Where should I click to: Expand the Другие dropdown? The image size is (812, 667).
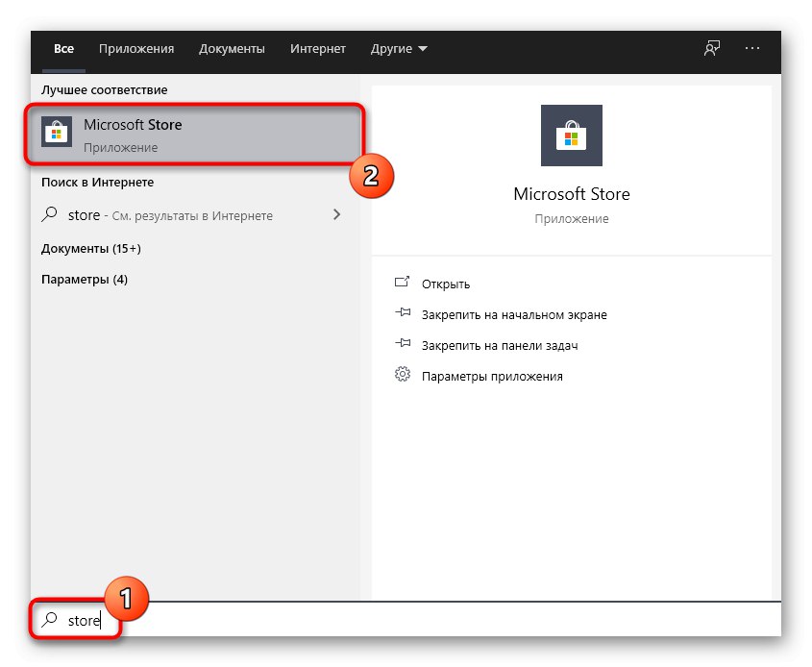(398, 49)
